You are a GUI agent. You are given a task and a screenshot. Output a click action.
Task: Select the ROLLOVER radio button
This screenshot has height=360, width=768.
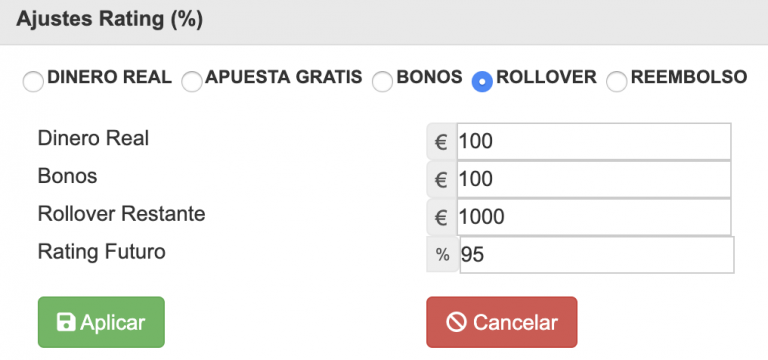[482, 81]
